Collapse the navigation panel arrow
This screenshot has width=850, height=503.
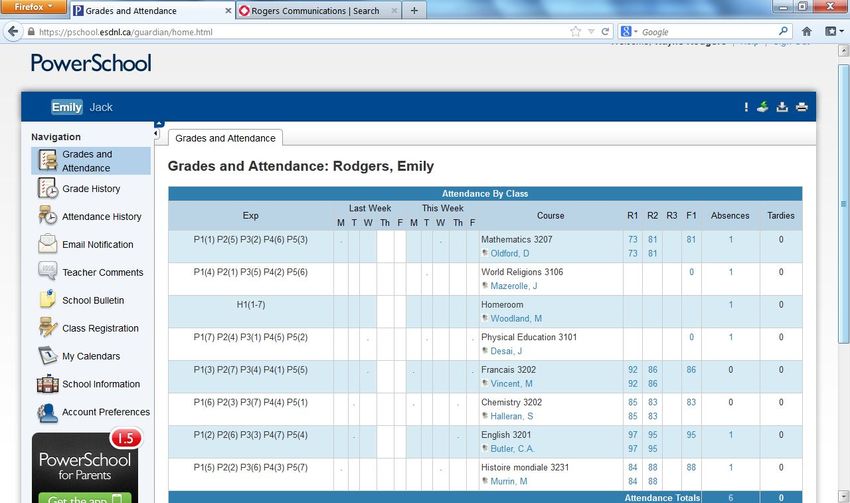[x=156, y=133]
